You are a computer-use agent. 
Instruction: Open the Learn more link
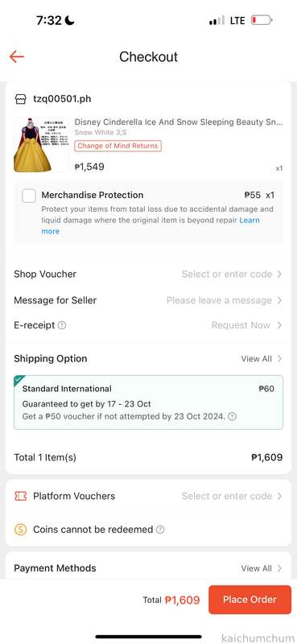point(151,225)
